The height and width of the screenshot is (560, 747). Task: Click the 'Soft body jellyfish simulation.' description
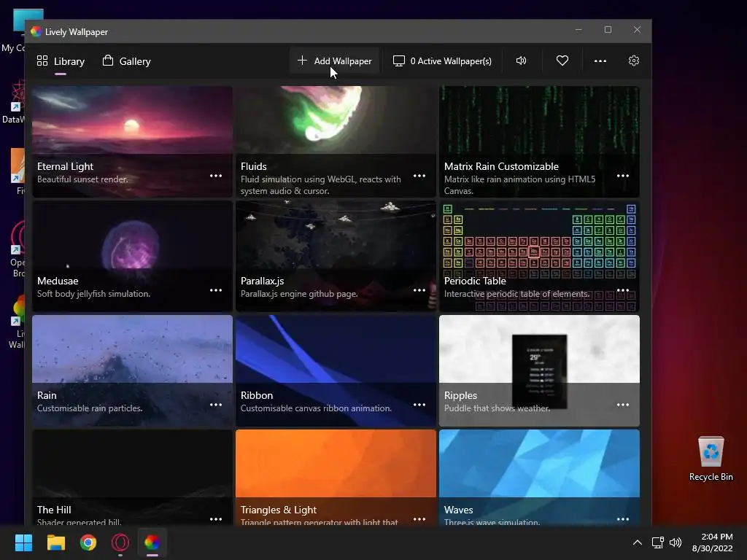click(94, 294)
